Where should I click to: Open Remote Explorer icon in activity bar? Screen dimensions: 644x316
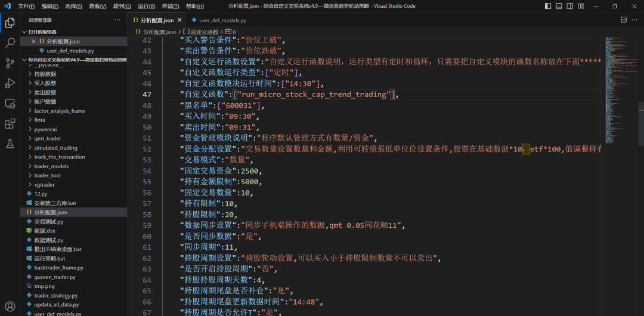coord(10,104)
